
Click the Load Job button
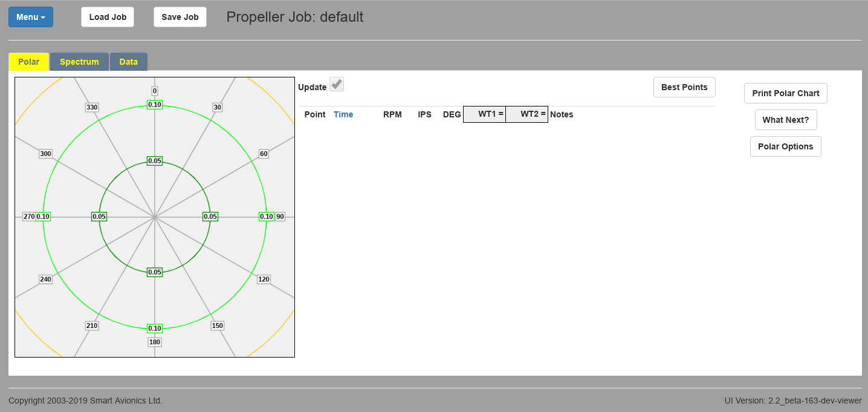108,17
